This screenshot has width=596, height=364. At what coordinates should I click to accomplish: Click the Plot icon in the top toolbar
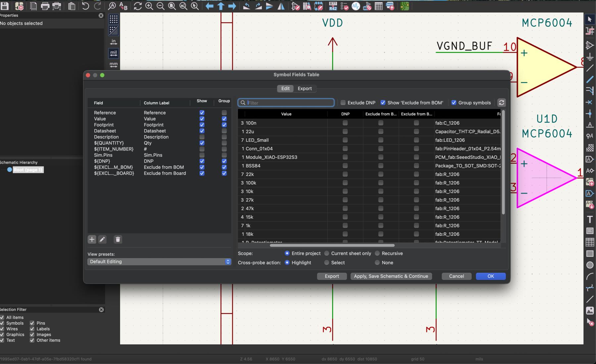[x=57, y=6]
